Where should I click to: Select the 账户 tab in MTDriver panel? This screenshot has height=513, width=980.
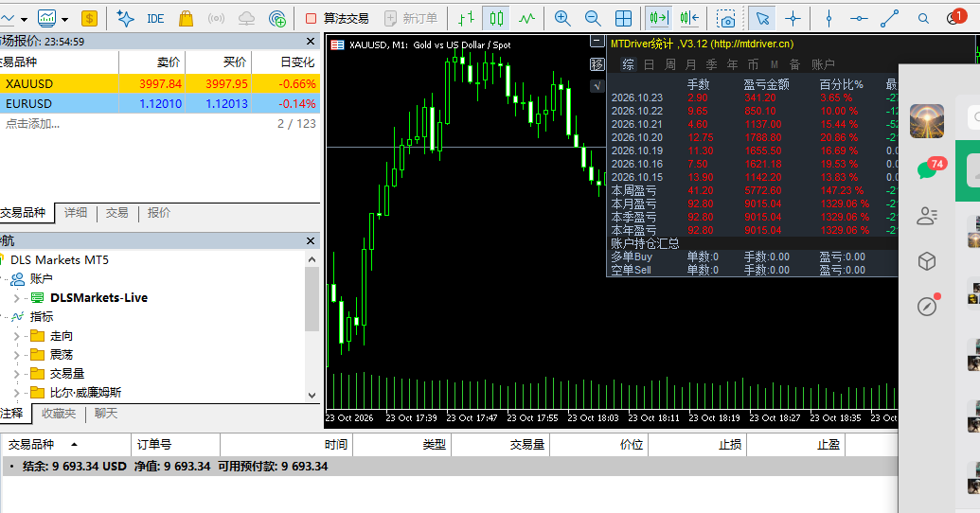click(823, 64)
